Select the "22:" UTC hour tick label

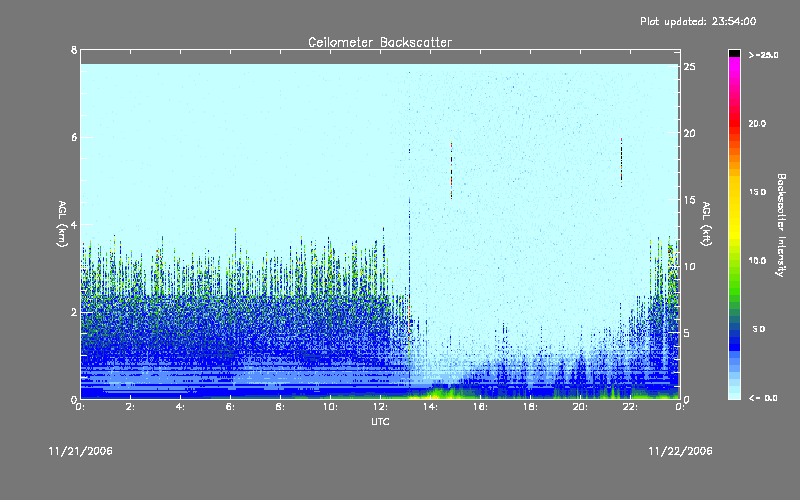(630, 407)
